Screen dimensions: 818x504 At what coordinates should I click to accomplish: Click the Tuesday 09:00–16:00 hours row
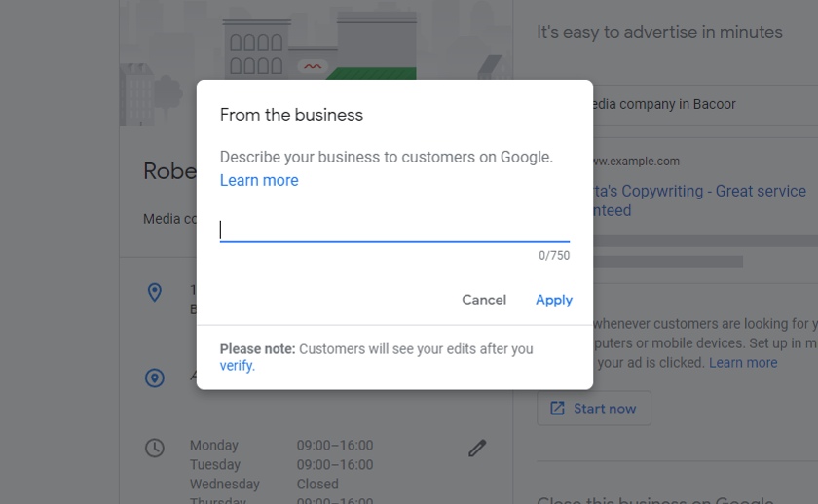[281, 464]
